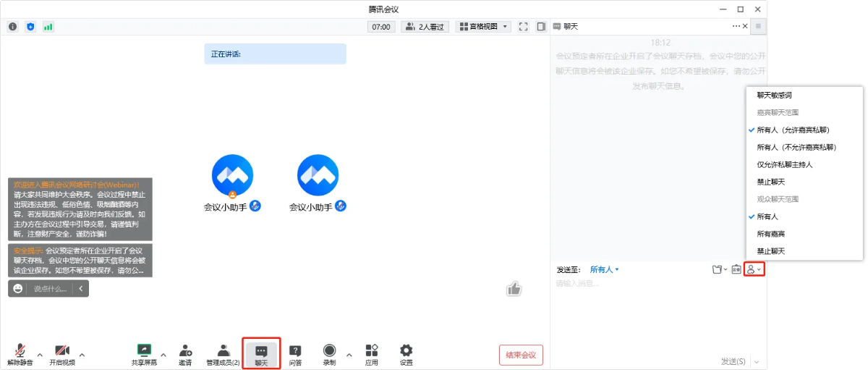
Task: Choose 所有嘉宾 audience chat option
Action: (x=804, y=234)
